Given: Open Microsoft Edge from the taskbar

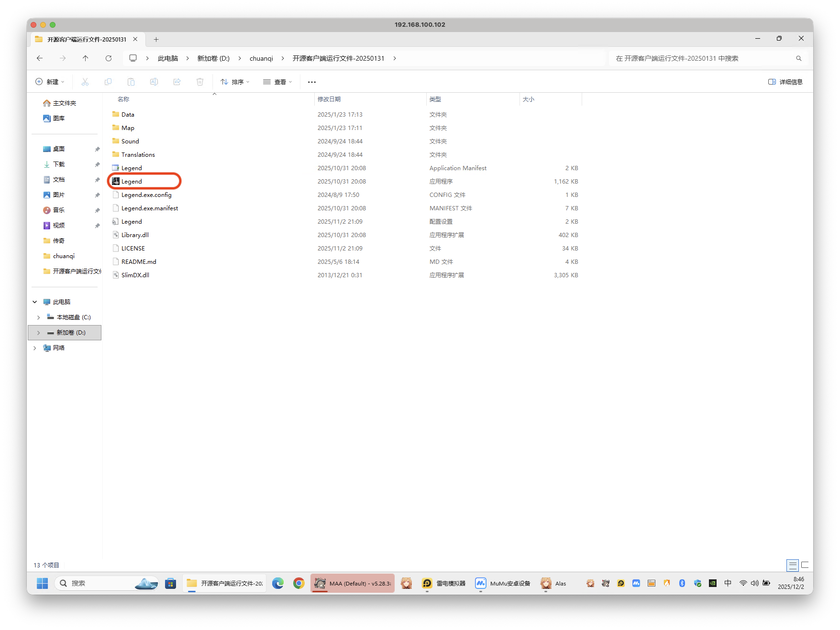Looking at the screenshot, I should click(x=278, y=583).
